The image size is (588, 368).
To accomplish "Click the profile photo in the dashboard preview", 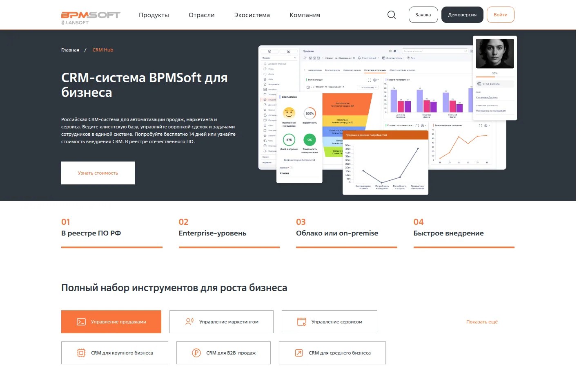I will [x=495, y=54].
